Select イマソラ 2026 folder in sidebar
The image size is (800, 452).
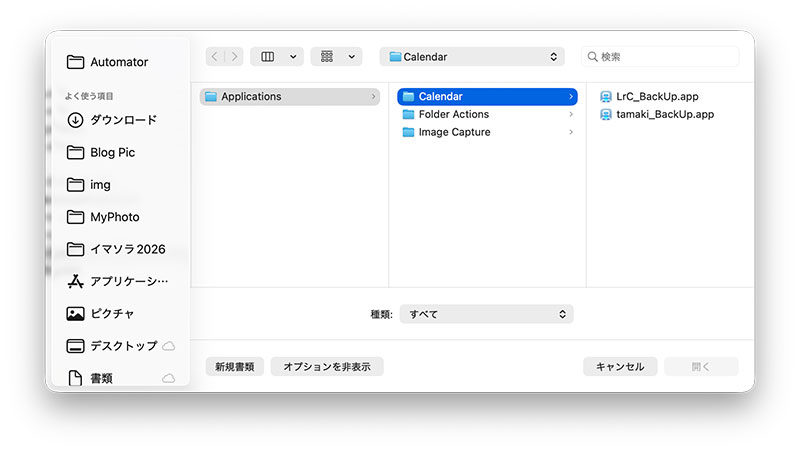coord(127,249)
